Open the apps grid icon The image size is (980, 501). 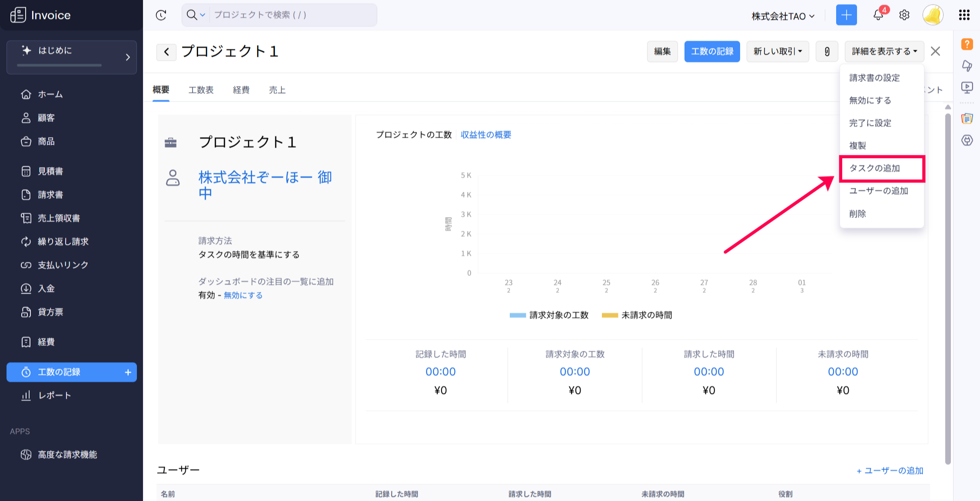(964, 15)
